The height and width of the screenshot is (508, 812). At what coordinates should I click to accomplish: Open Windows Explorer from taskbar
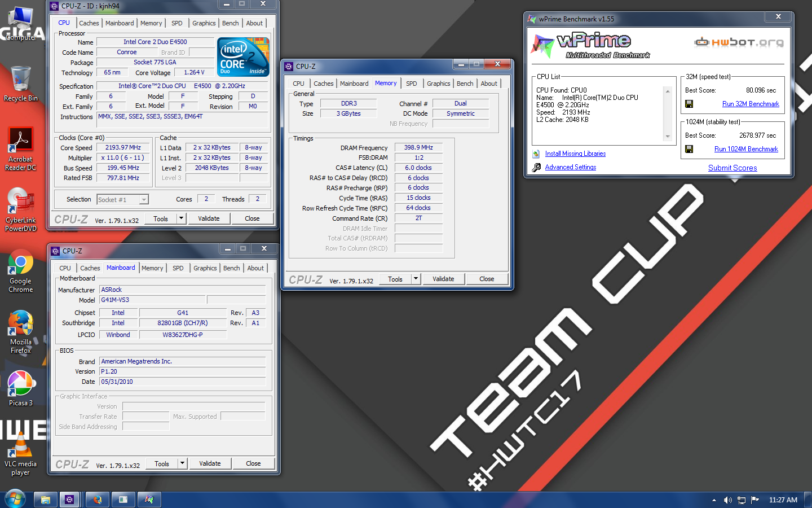[x=46, y=500]
